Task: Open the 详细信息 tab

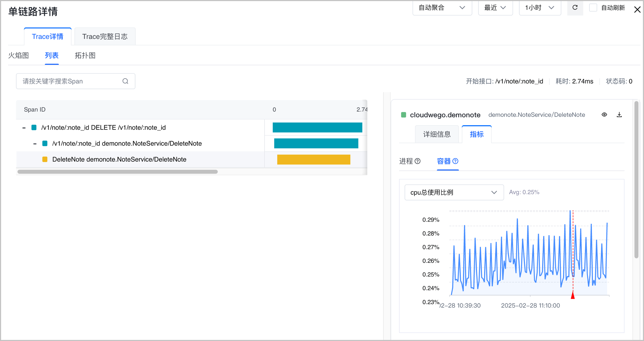Action: click(437, 134)
